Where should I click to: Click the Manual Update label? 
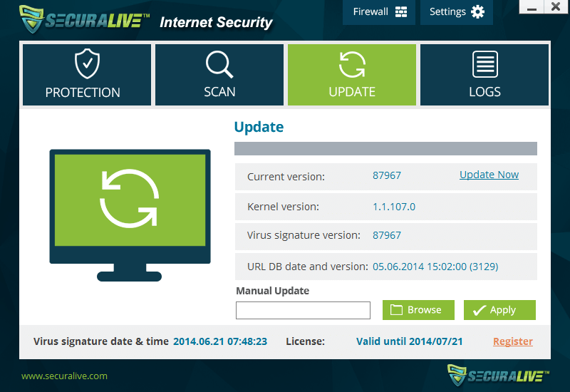click(273, 291)
